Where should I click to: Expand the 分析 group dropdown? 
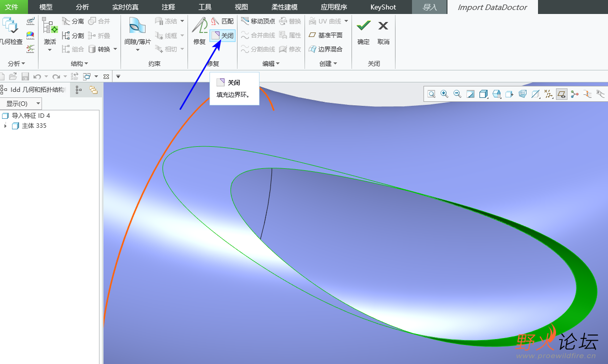pos(16,63)
